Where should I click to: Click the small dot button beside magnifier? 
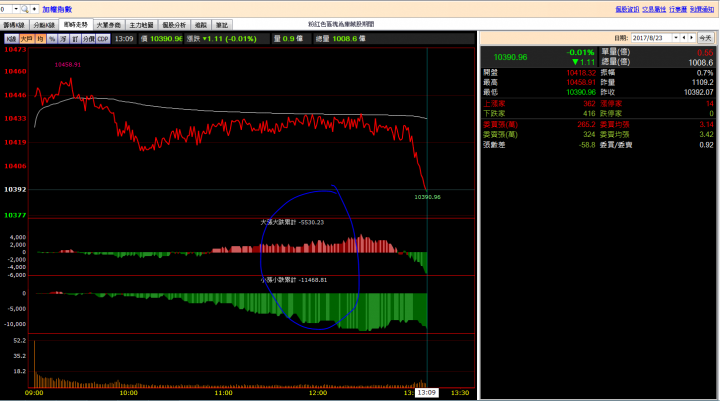click(34, 9)
